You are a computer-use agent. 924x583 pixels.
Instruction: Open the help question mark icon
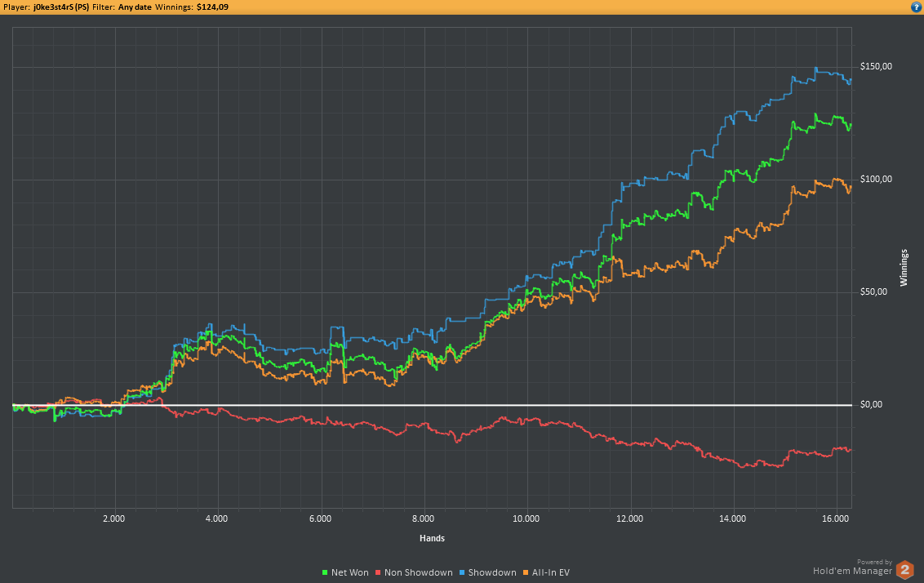click(917, 7)
